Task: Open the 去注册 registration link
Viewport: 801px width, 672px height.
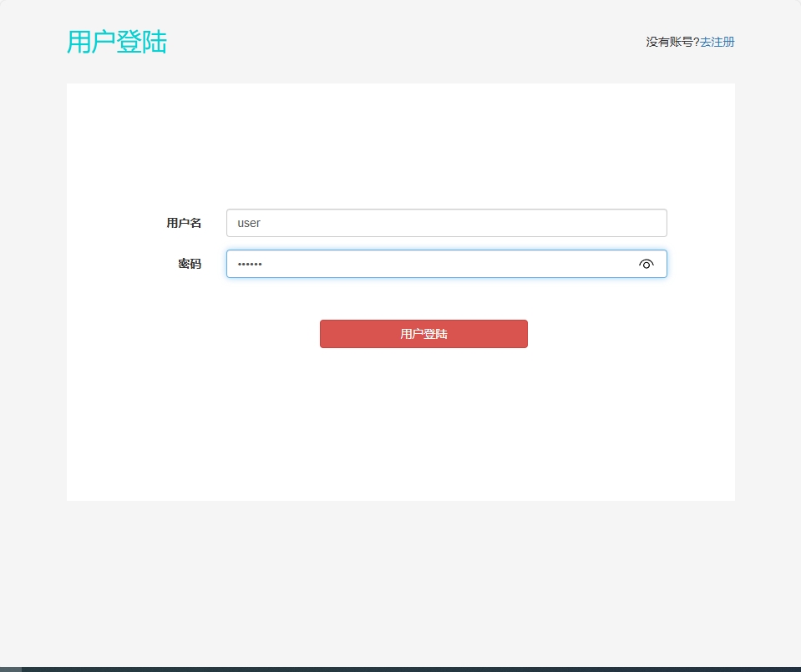Action: coord(717,42)
